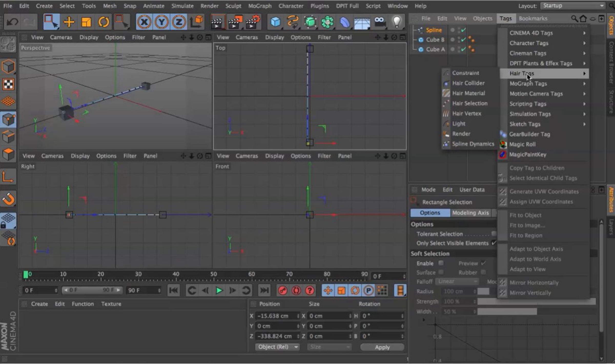The image size is (615, 364).
Task: Open the Object (Rel) coordinate dropdown
Action: pyautogui.click(x=278, y=347)
